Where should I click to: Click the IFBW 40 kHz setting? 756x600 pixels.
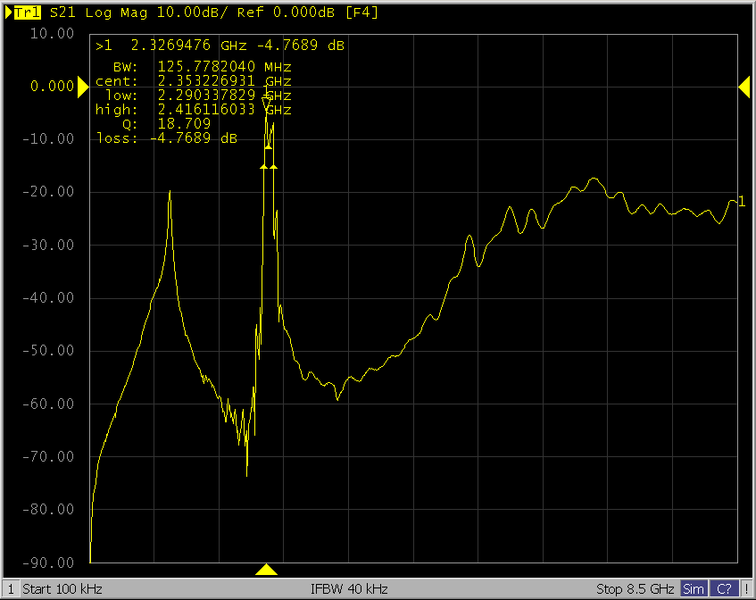coord(349,588)
